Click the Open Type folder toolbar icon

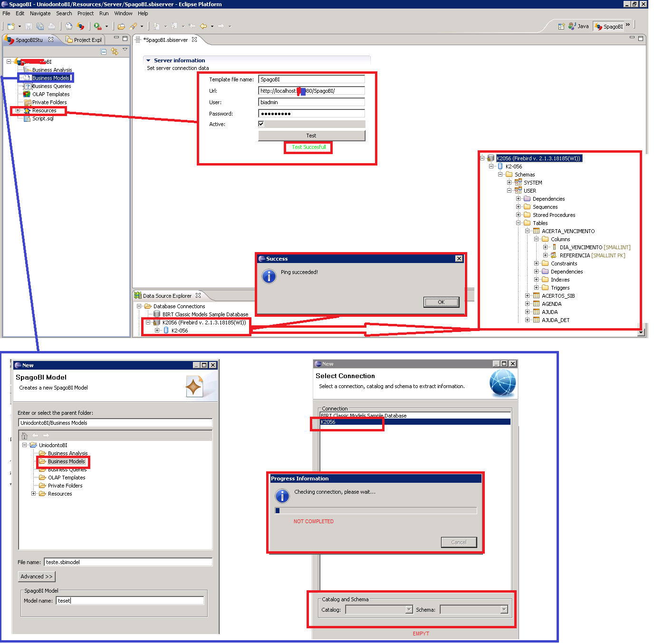coord(121,26)
